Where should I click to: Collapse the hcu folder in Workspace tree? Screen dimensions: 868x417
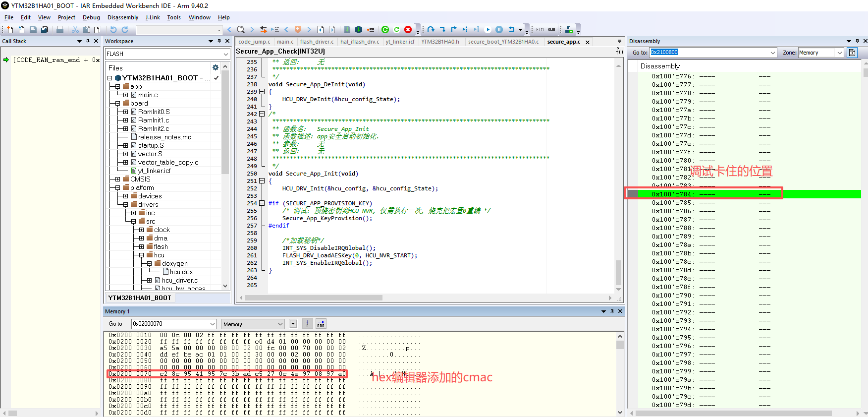pos(141,255)
